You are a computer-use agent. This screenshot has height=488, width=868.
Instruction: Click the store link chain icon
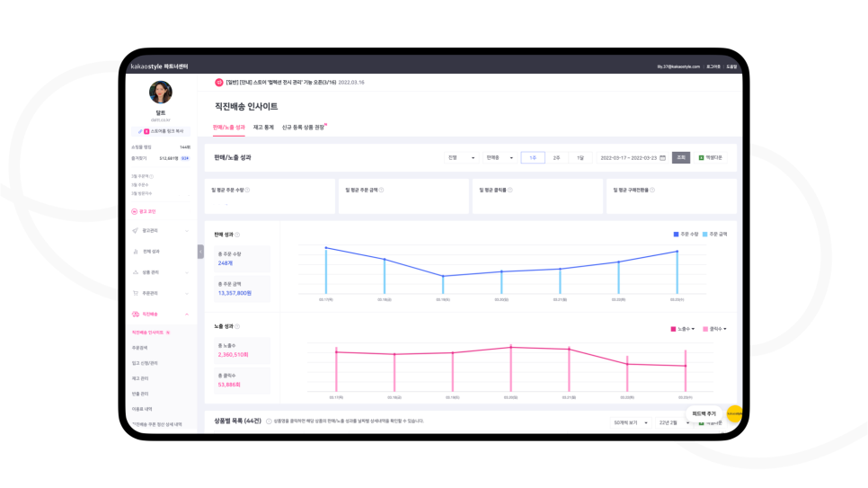click(x=140, y=131)
